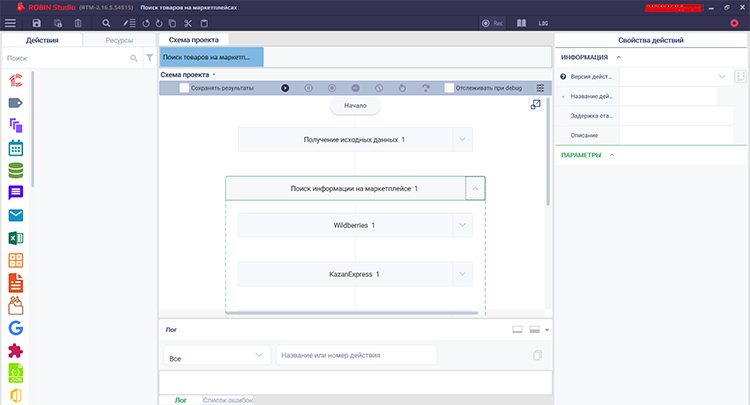This screenshot has height=405, width=750.
Task: Click the log action name search field
Action: point(357,355)
